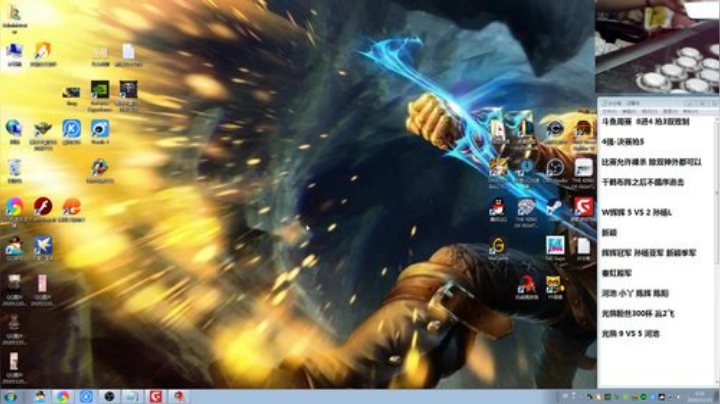The image size is (720, 404).
Task: Click the Notepad vertical scrollbar
Action: (716, 250)
